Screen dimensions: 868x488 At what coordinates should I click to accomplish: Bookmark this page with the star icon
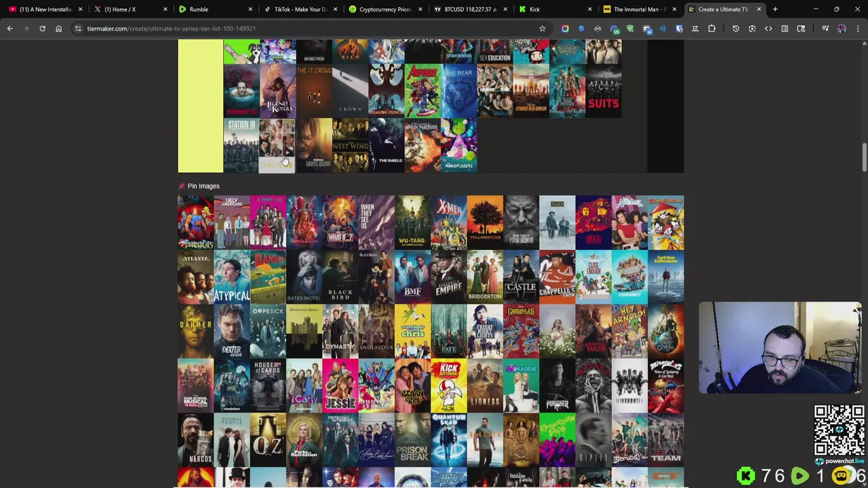tap(542, 28)
